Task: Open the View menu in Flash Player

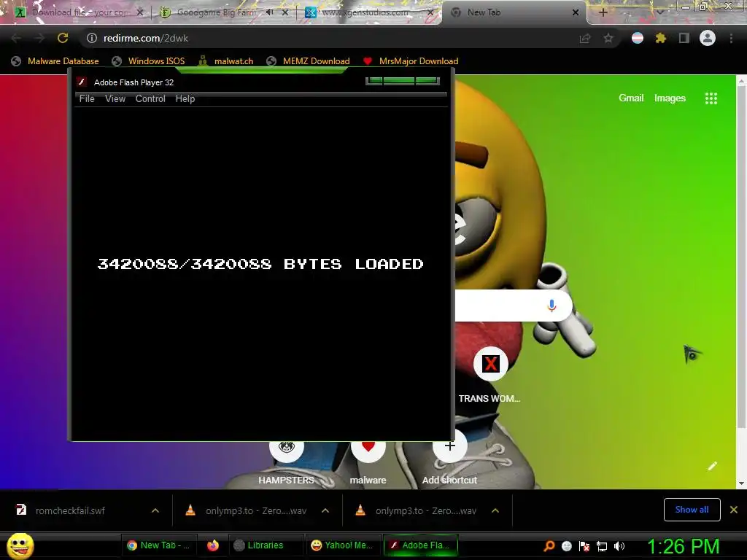Action: point(115,98)
